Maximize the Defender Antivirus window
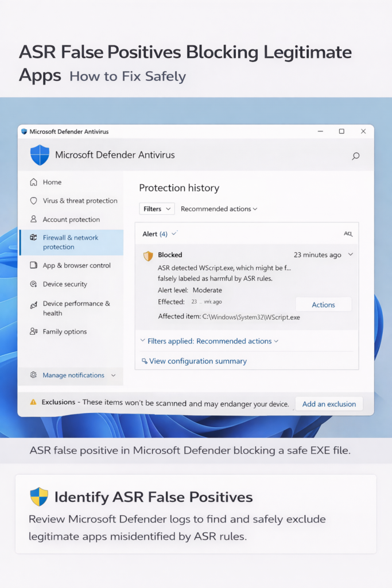392x588 pixels. [341, 131]
